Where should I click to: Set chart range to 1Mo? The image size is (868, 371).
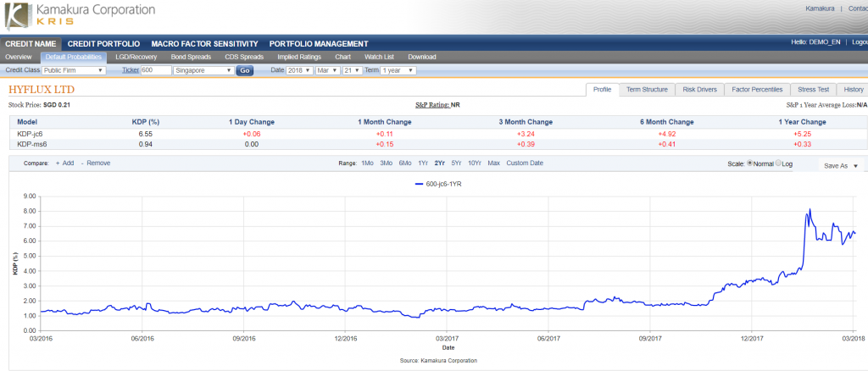pos(368,163)
